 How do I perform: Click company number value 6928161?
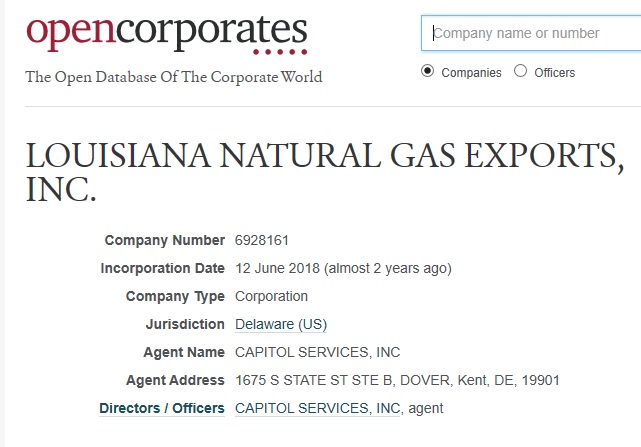262,240
